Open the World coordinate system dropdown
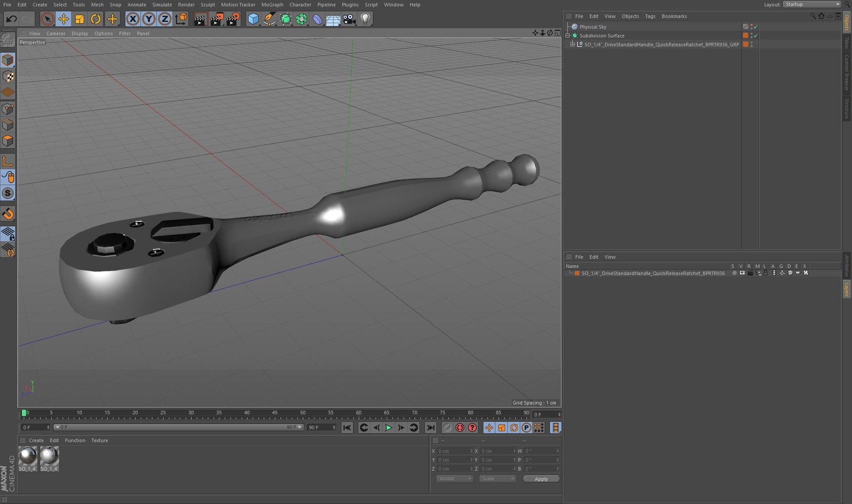 (454, 478)
